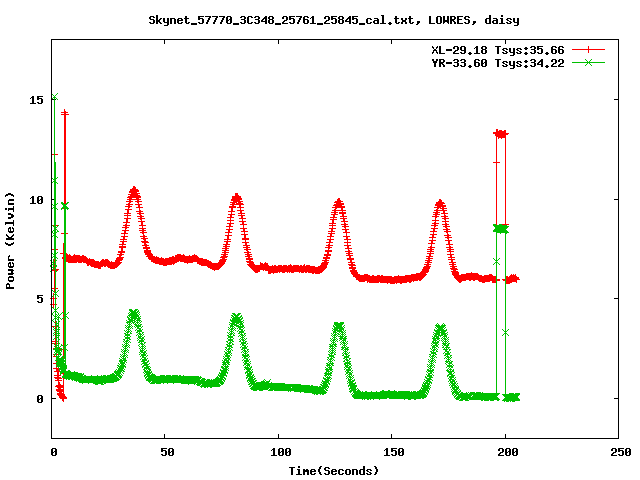Click the fourth green peak near 172 seconds
This screenshot has height=480, width=640.
tap(440, 328)
